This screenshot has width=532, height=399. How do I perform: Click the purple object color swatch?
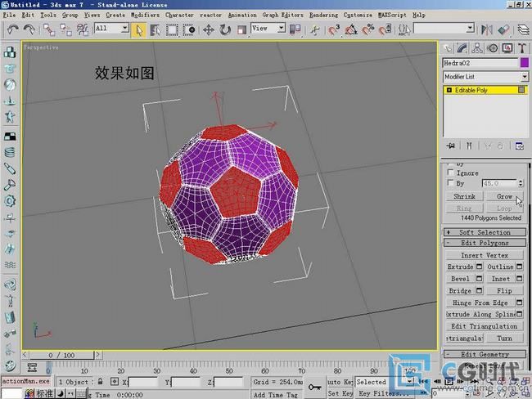coord(524,63)
